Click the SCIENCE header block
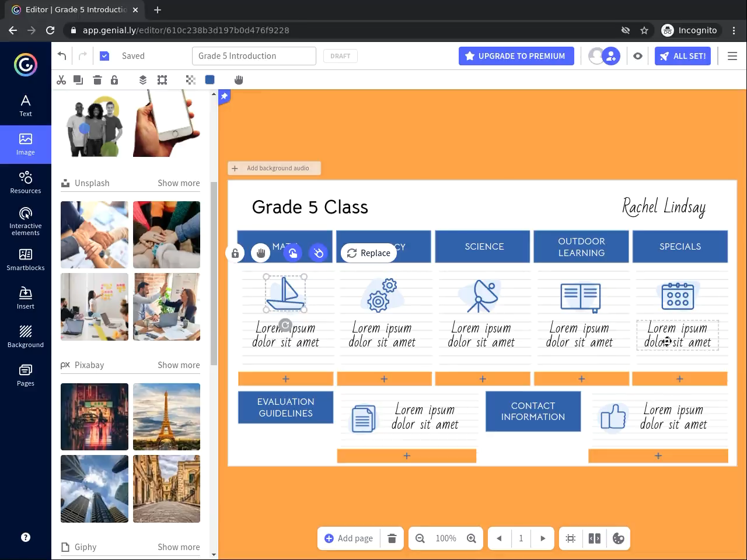Viewport: 747px width, 560px height. (483, 246)
